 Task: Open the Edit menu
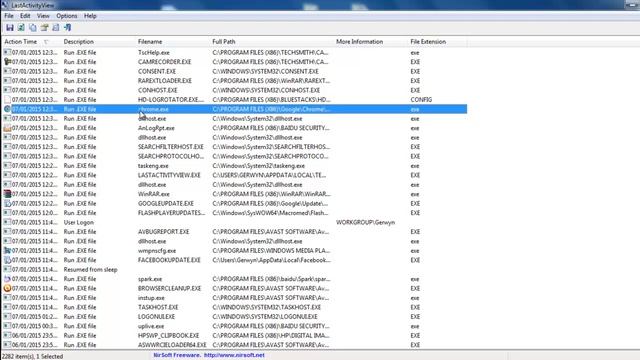25,16
